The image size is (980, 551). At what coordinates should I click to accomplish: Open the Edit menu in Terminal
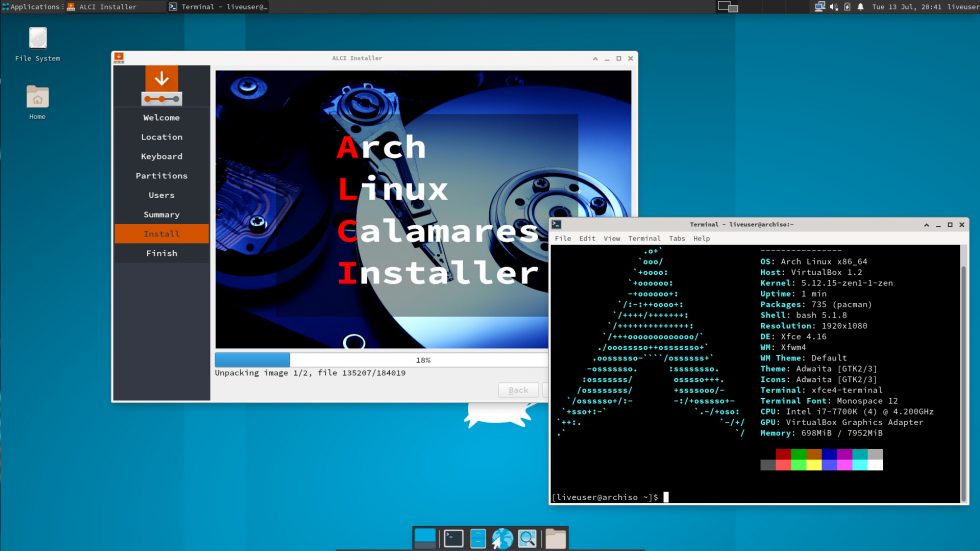pyautogui.click(x=587, y=239)
